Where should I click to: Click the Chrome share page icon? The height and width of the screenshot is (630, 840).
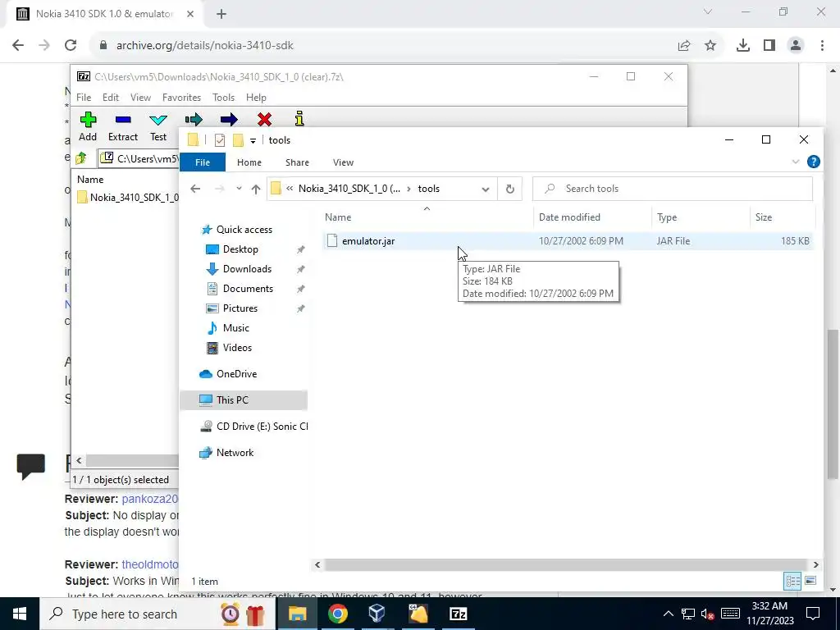[684, 46]
